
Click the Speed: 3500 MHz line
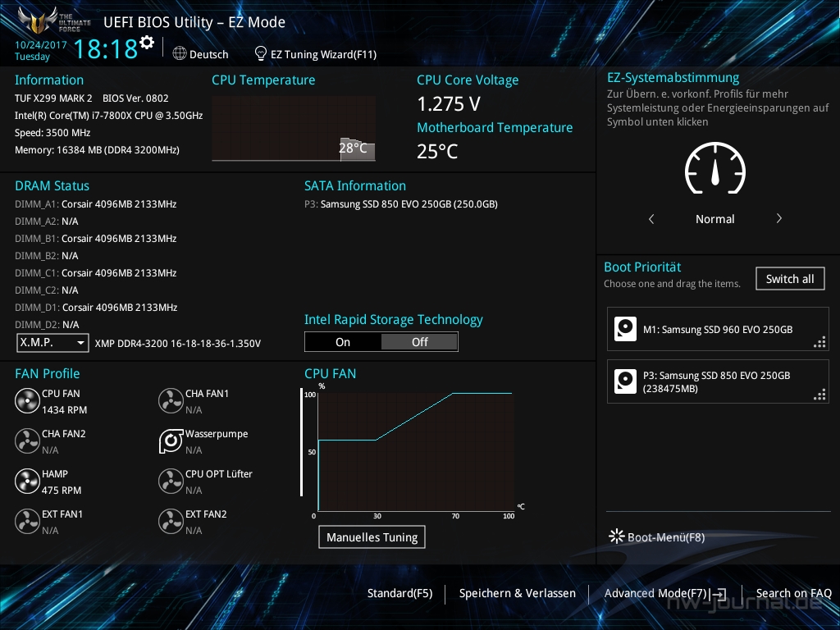pyautogui.click(x=52, y=133)
